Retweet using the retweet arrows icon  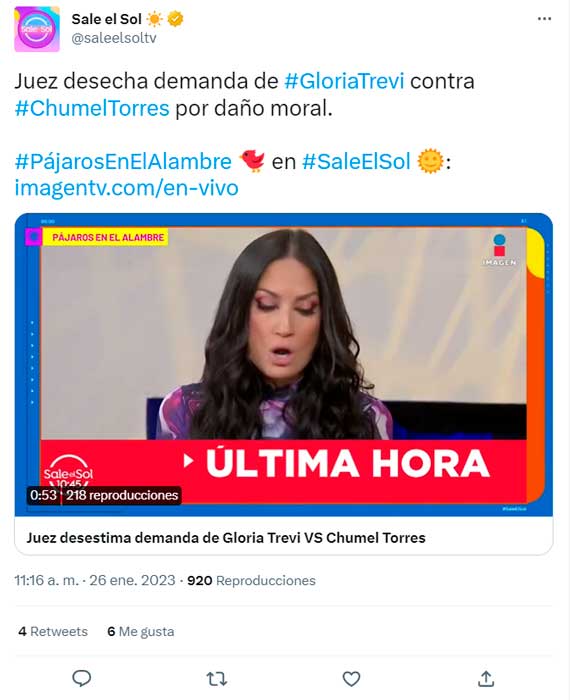pyautogui.click(x=217, y=679)
